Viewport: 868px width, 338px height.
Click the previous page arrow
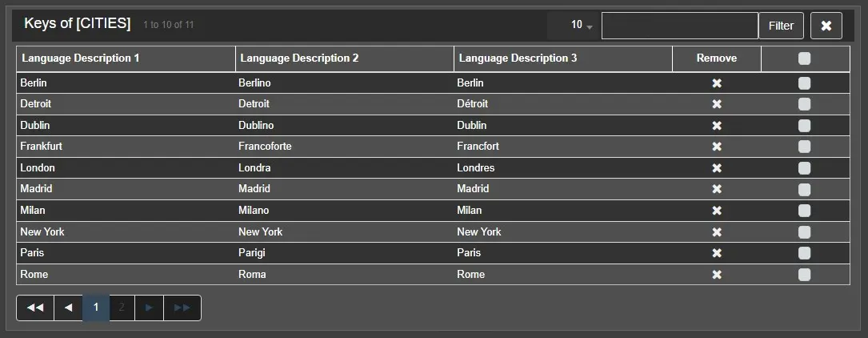pos(68,308)
